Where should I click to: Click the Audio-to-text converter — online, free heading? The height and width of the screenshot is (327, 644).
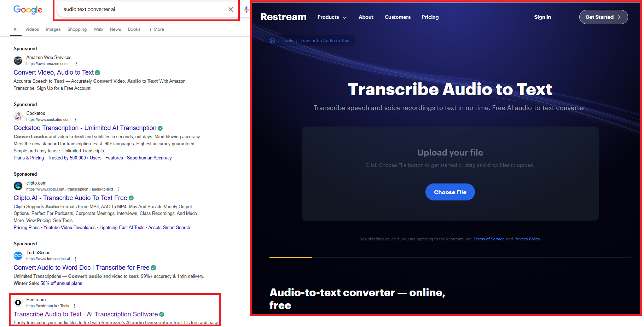click(x=357, y=299)
